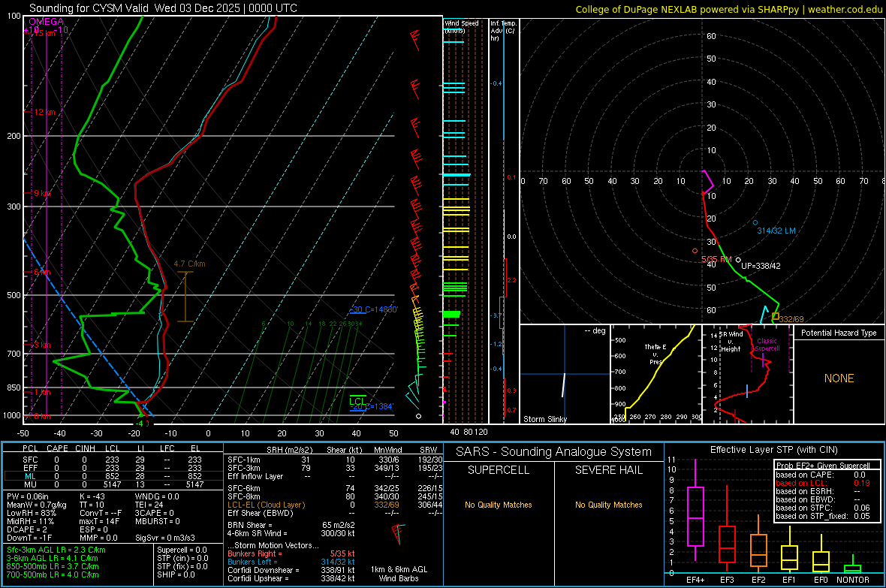Click the weather.cod.edu NEXLAB credit text
The image size is (886, 588).
pyautogui.click(x=728, y=9)
